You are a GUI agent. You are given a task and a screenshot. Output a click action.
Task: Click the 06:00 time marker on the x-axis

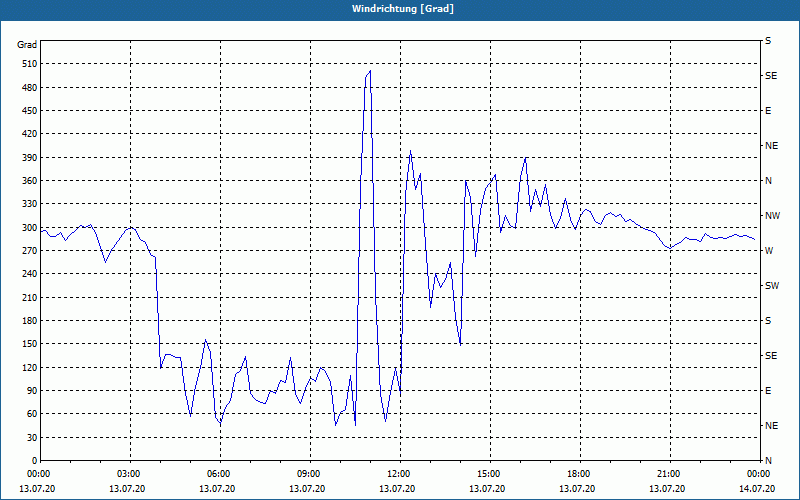click(x=220, y=474)
